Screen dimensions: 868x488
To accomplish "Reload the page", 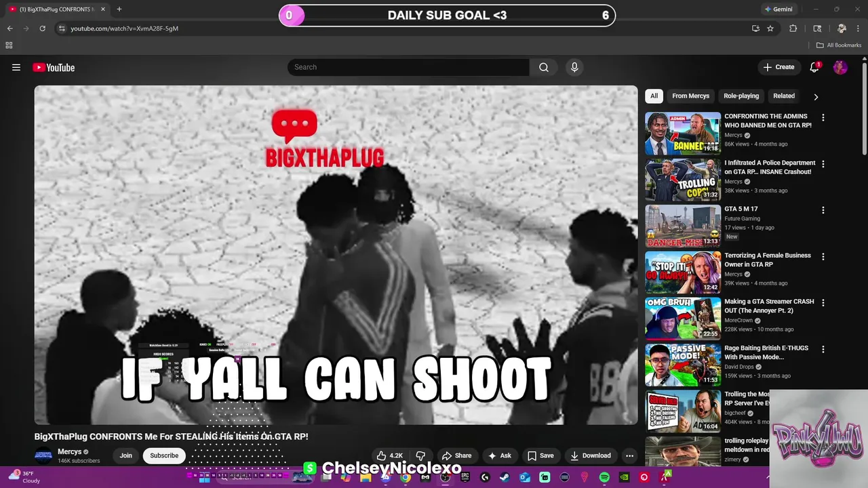I will (x=42, y=28).
